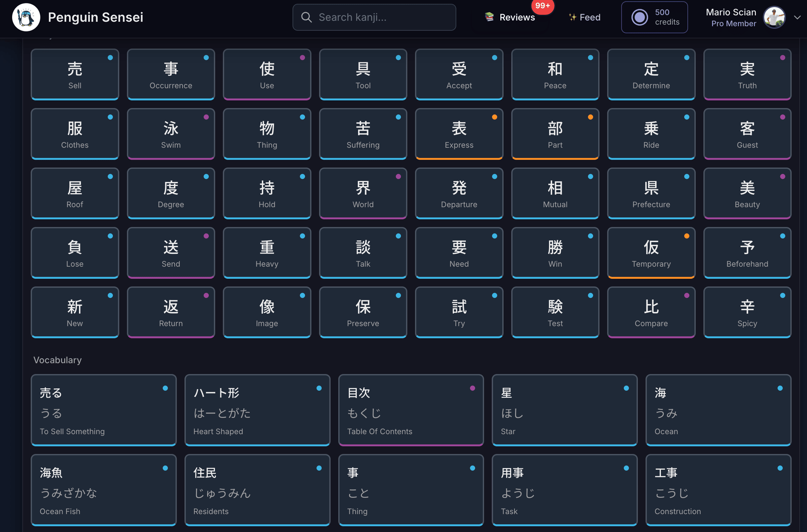
Task: Click the orange dot on Temporary card
Action: (x=687, y=236)
